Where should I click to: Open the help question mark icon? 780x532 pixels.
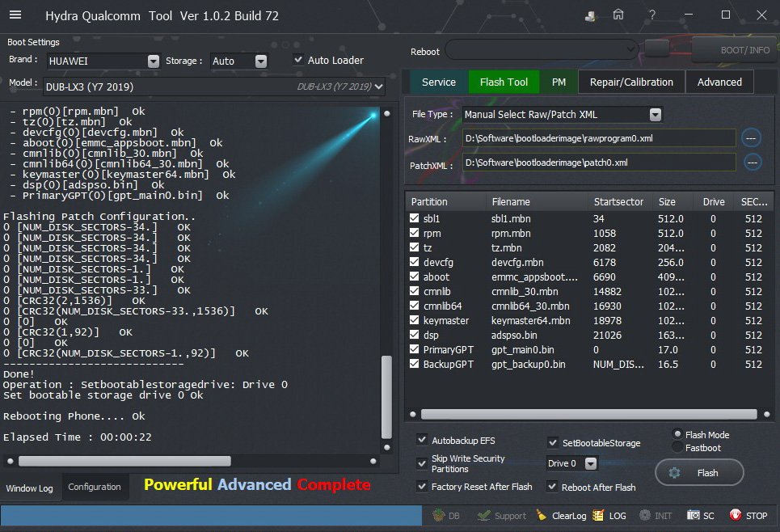click(651, 15)
